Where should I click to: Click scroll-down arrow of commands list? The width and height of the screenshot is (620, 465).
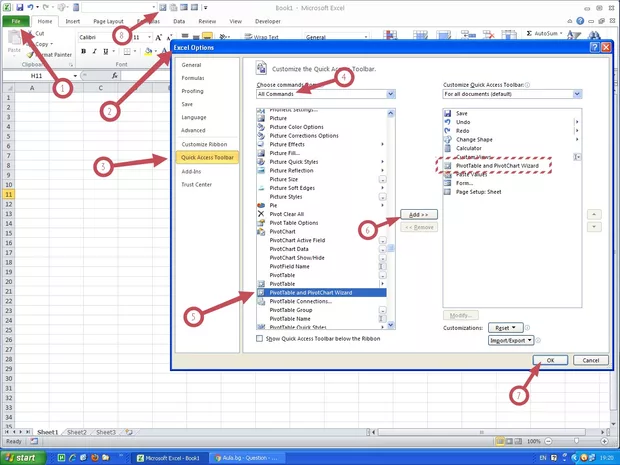[391, 325]
